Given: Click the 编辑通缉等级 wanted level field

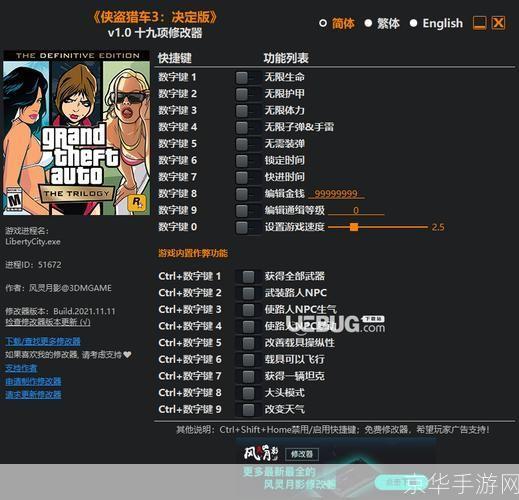Looking at the screenshot, I should [x=356, y=210].
